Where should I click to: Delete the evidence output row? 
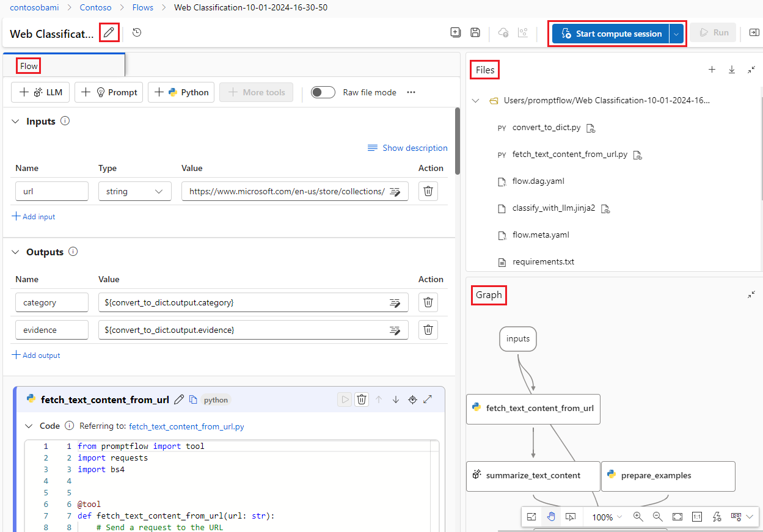tap(428, 330)
